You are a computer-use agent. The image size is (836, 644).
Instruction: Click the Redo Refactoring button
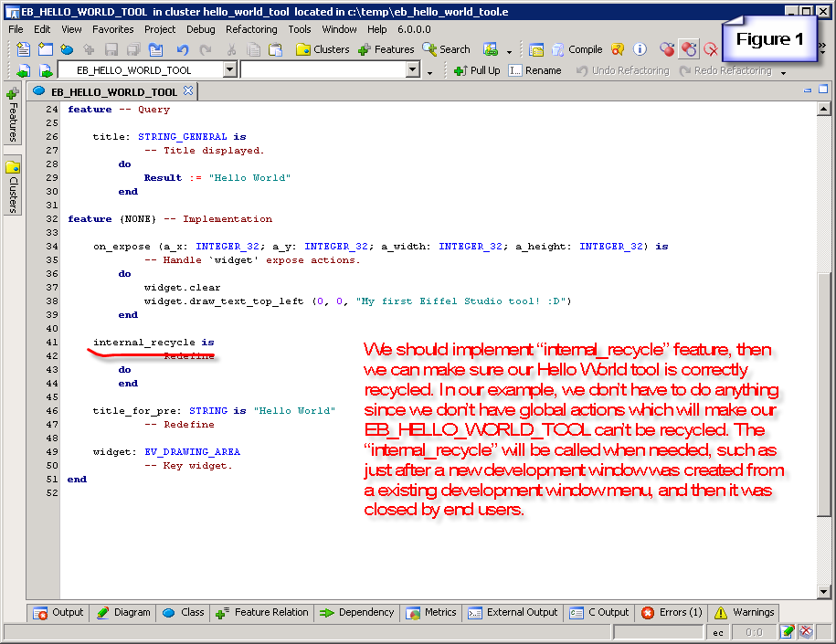click(x=725, y=70)
